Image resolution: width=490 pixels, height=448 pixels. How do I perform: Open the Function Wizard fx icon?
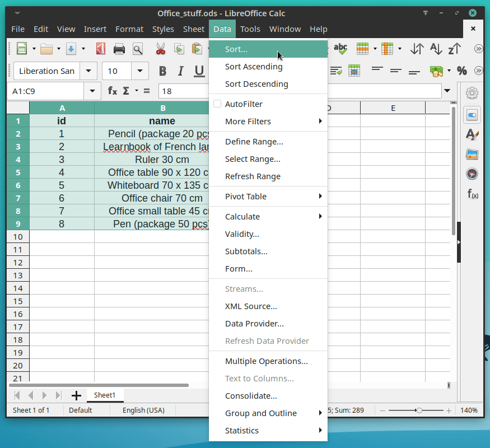(x=112, y=91)
